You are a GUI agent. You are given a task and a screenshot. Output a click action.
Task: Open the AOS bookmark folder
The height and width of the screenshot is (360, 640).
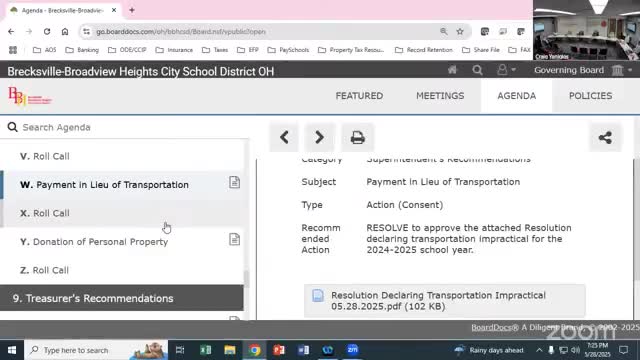coord(44,50)
